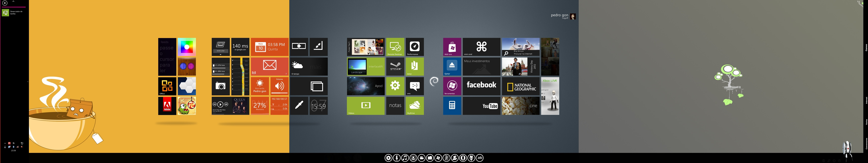
Task: Open the Adobe tile
Action: click(167, 106)
